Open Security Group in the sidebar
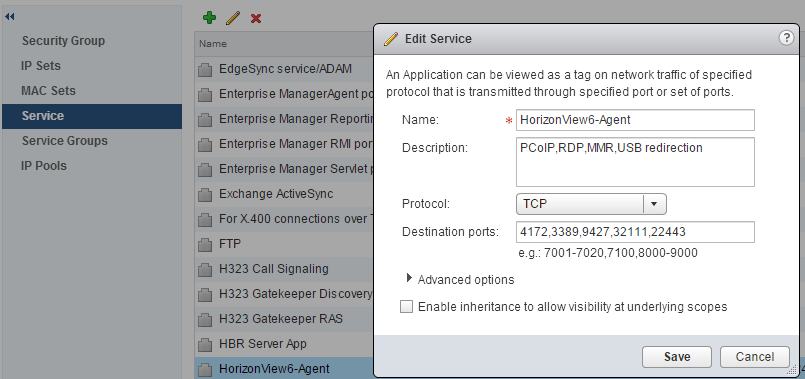The image size is (805, 379). point(63,41)
